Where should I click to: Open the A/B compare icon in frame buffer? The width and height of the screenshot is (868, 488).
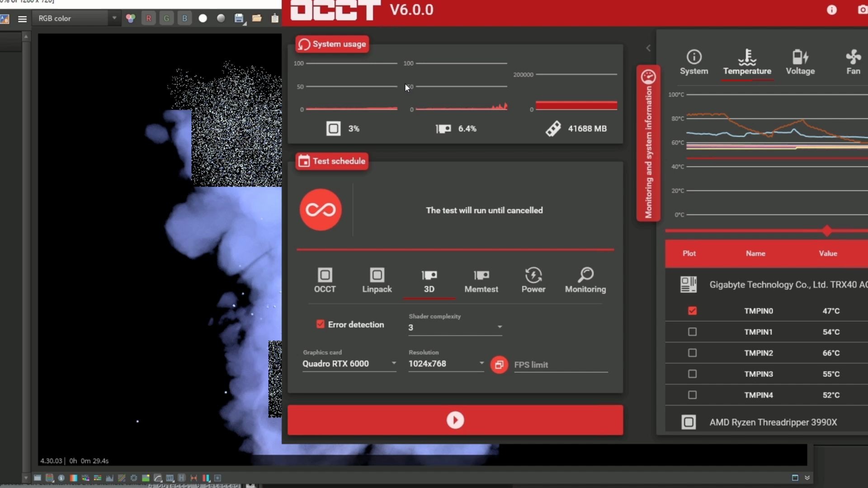click(5, 19)
